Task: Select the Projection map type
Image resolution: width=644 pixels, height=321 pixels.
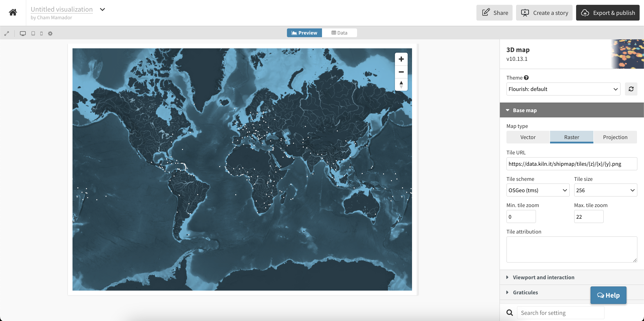Action: [615, 137]
